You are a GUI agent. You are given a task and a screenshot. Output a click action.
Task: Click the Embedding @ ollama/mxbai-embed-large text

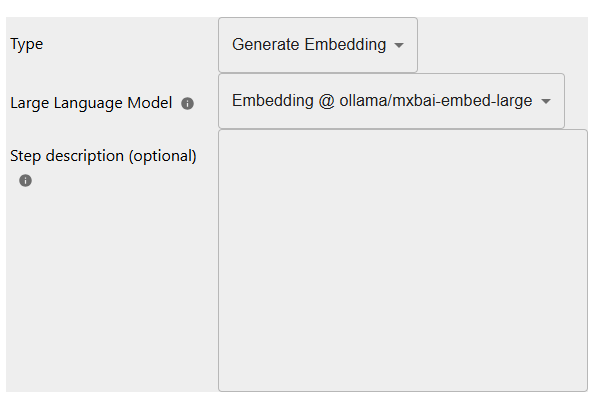[x=382, y=101]
